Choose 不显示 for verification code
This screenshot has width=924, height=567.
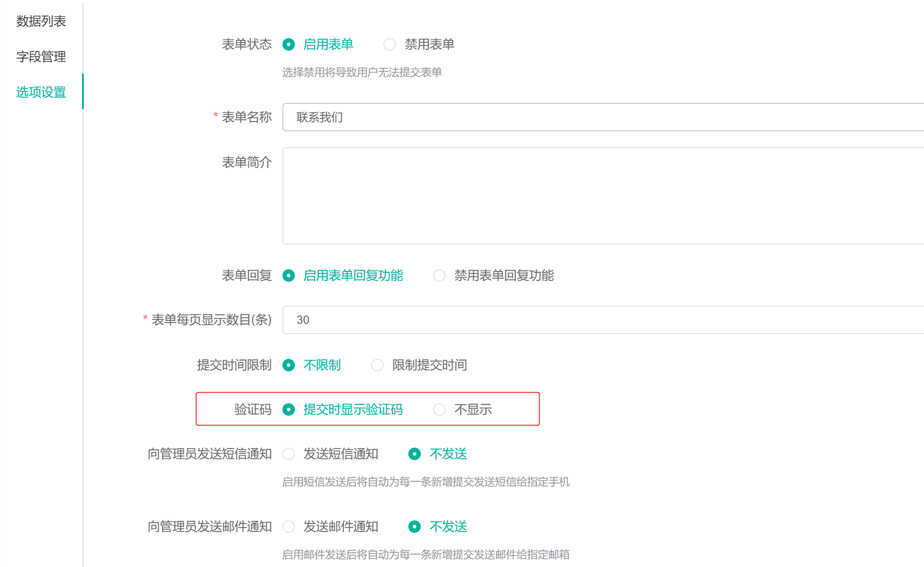point(439,409)
